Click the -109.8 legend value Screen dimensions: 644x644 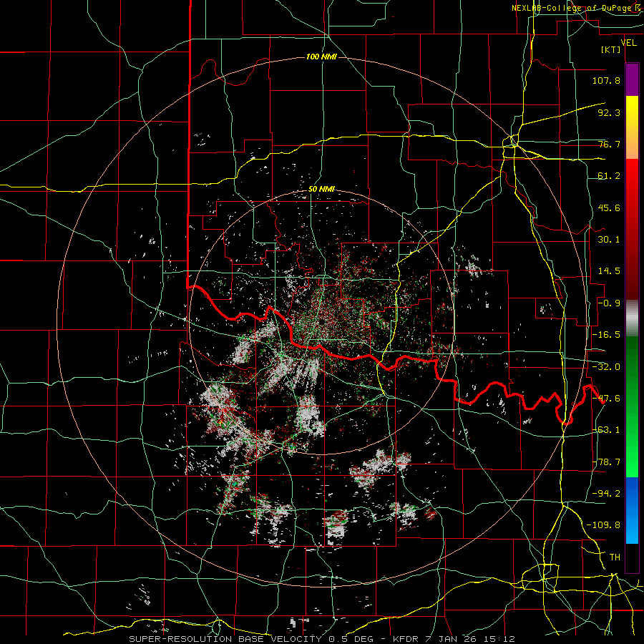coord(603,525)
